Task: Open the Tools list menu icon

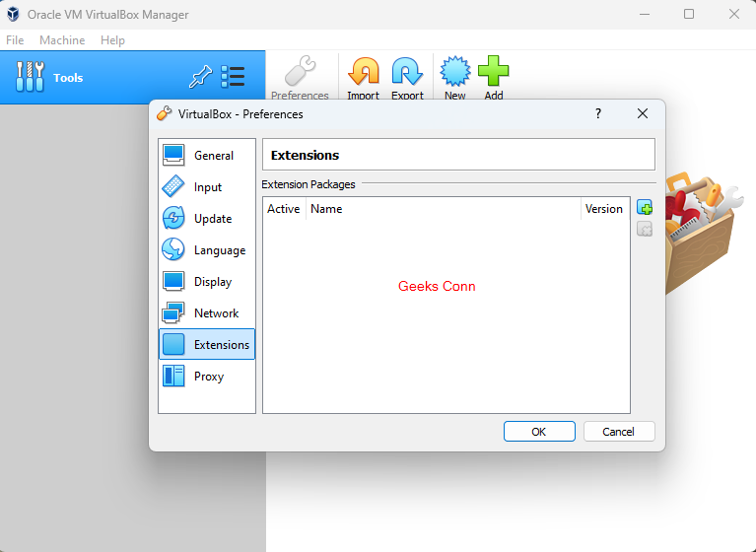Action: (234, 77)
